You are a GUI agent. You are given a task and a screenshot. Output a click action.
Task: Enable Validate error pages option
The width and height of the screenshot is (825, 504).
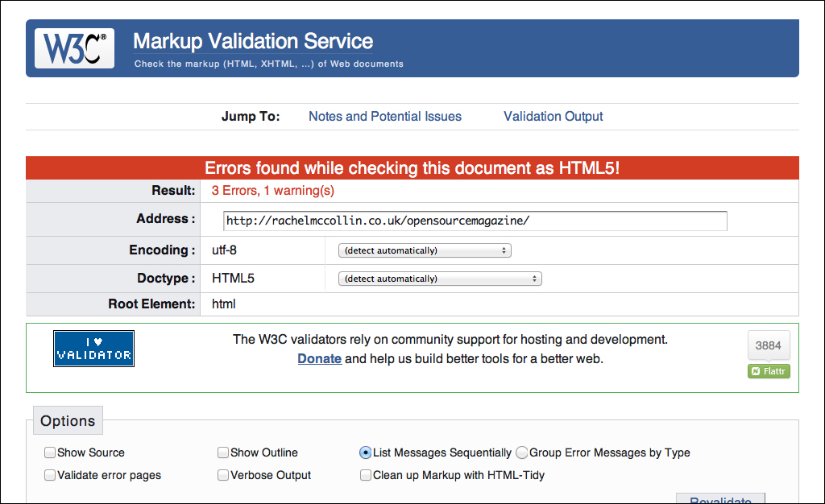(x=50, y=475)
